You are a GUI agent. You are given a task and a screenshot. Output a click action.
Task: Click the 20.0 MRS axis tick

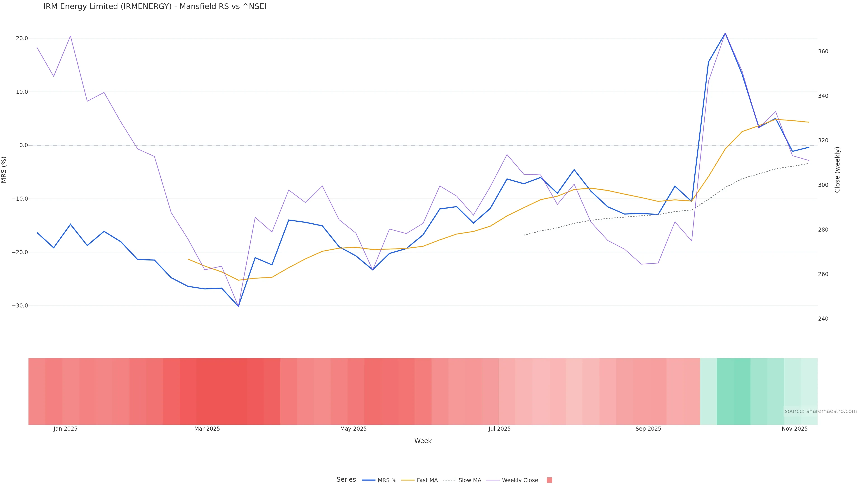click(22, 38)
